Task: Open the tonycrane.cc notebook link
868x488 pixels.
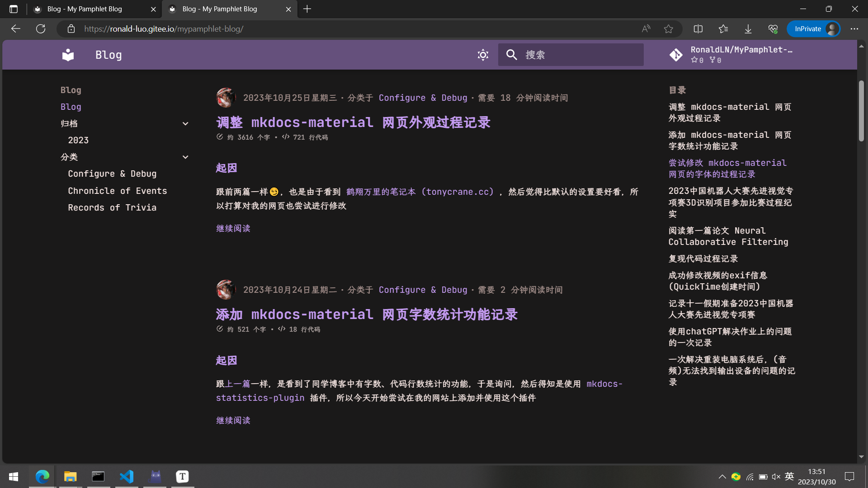Action: coord(420,192)
